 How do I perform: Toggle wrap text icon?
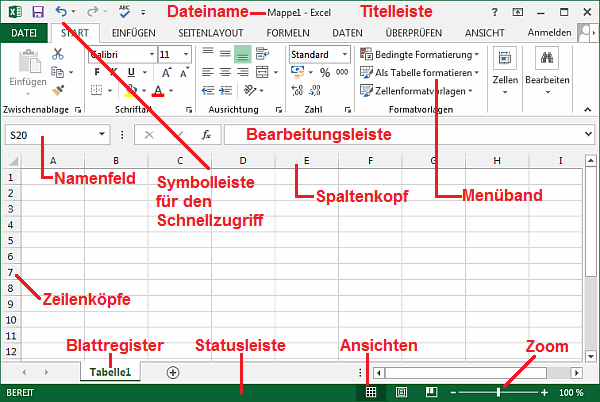[x=262, y=54]
